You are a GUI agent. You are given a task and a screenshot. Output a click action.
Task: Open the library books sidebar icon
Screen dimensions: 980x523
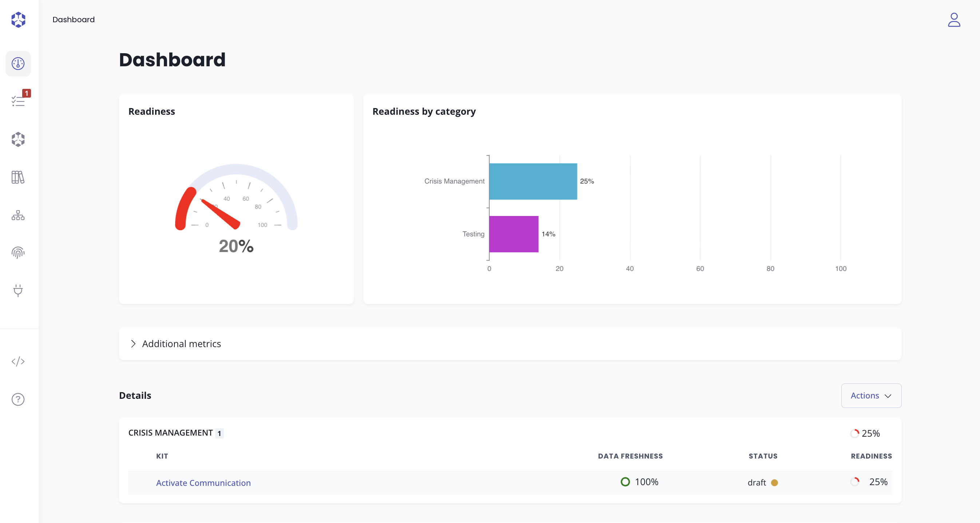coord(18,177)
